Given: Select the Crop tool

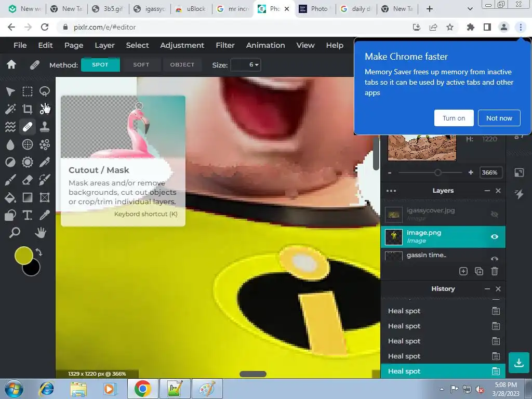Looking at the screenshot, I should point(28,109).
